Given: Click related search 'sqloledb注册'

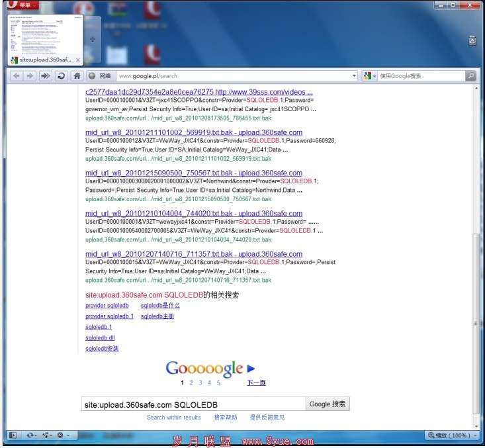Looking at the screenshot, I should click(x=157, y=316).
